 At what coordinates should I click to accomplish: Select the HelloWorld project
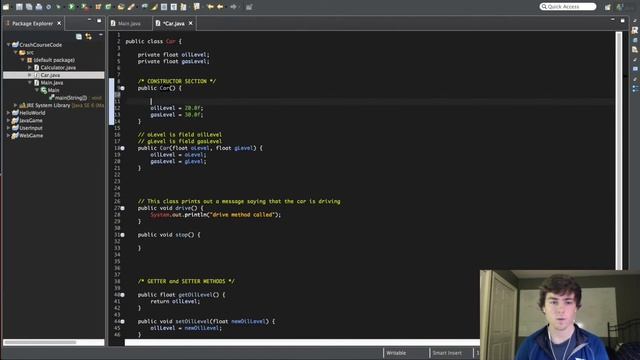coord(32,113)
